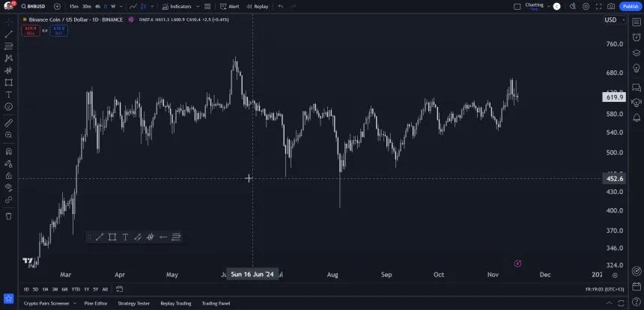
Task: Click the trash remove objects icon
Action: [9, 216]
